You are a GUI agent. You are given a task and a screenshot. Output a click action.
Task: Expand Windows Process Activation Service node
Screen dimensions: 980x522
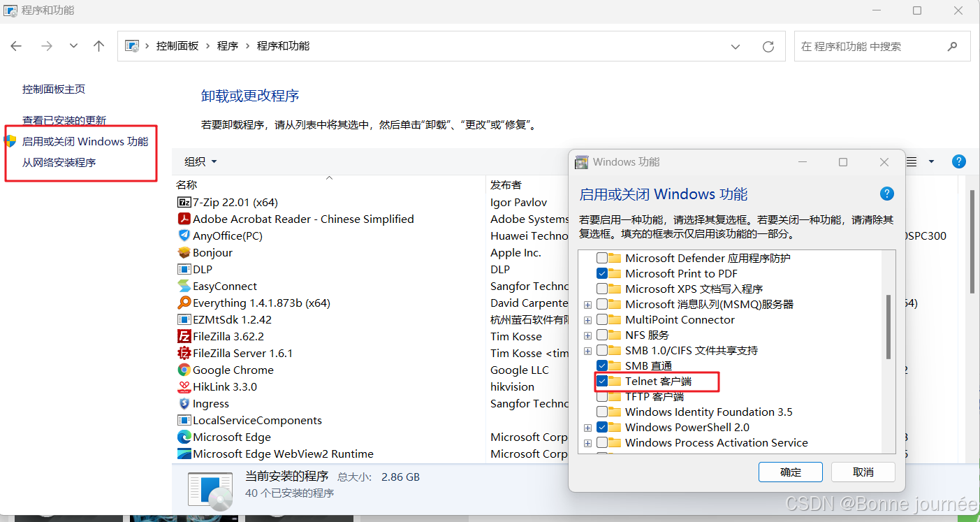click(x=587, y=443)
